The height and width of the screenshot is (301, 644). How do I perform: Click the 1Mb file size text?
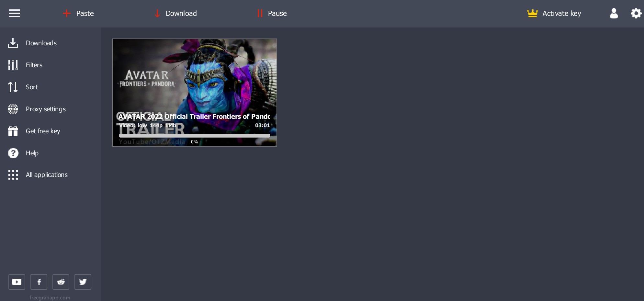coord(171,126)
